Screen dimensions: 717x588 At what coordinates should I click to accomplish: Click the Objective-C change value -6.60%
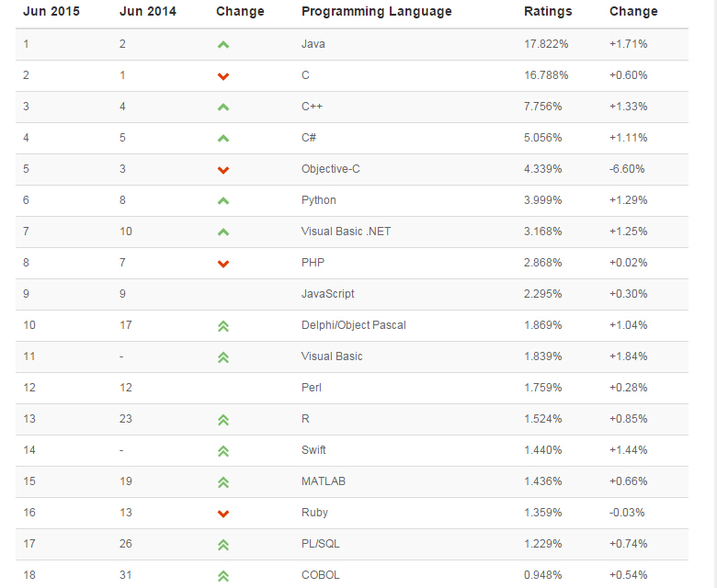(x=627, y=169)
